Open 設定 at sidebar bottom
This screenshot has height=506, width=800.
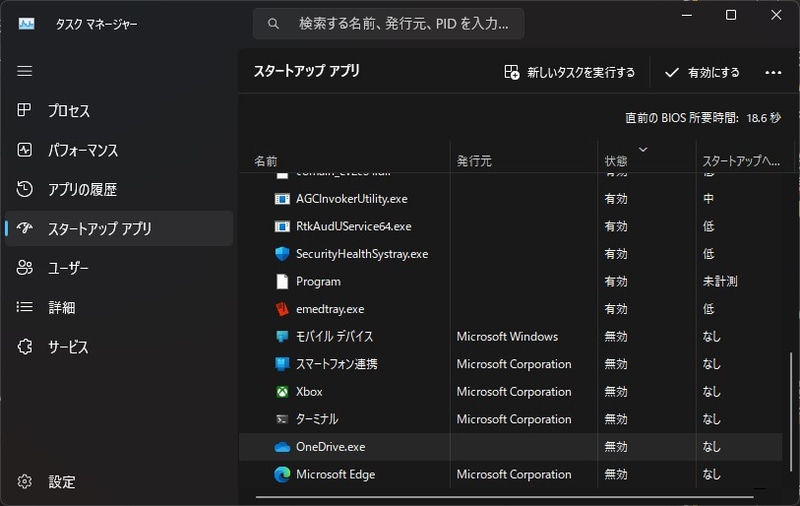click(x=119, y=482)
